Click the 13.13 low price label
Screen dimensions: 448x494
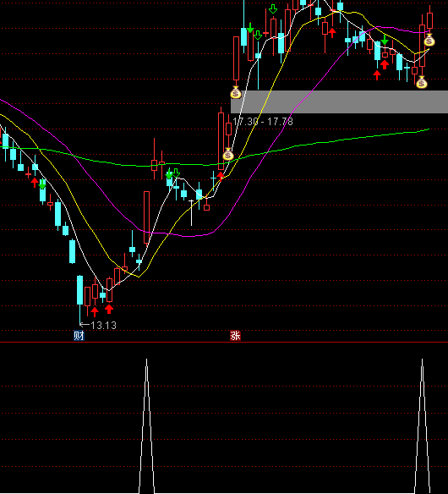click(x=103, y=325)
